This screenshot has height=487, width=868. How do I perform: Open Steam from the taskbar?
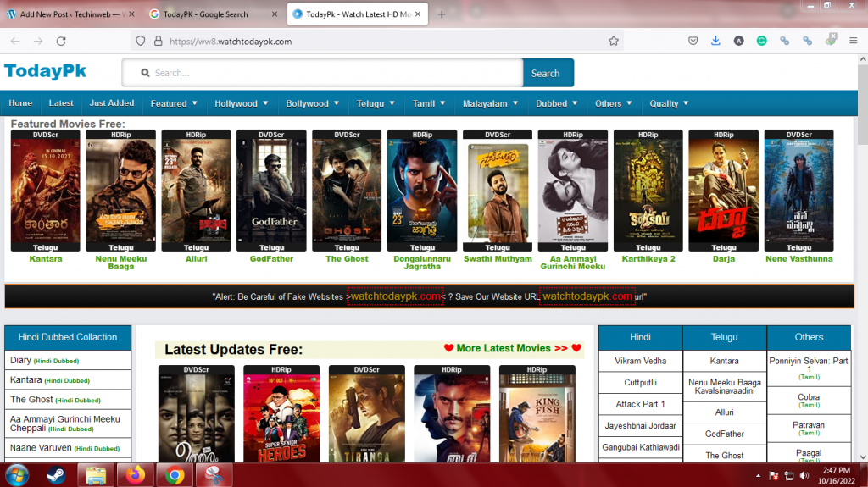[x=56, y=475]
